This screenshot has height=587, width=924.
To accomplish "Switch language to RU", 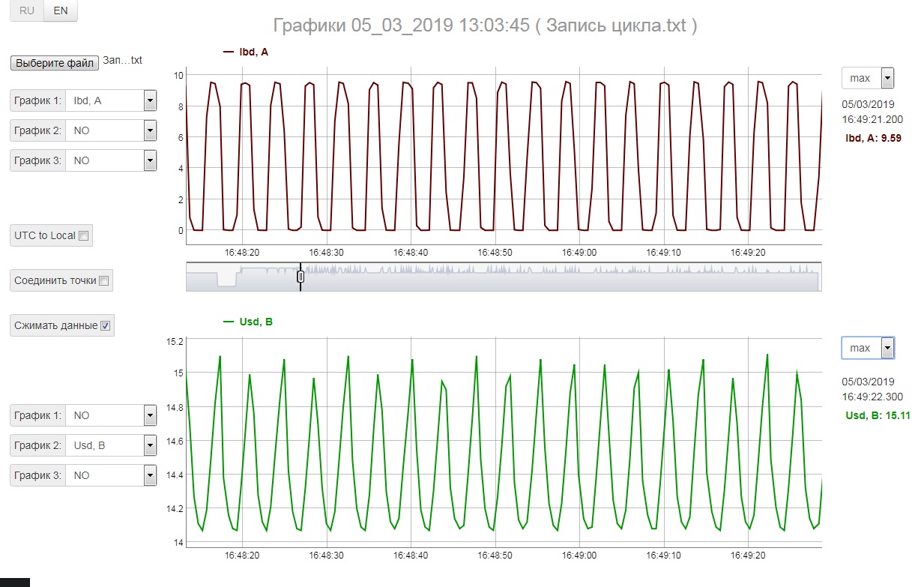I will pos(27,11).
